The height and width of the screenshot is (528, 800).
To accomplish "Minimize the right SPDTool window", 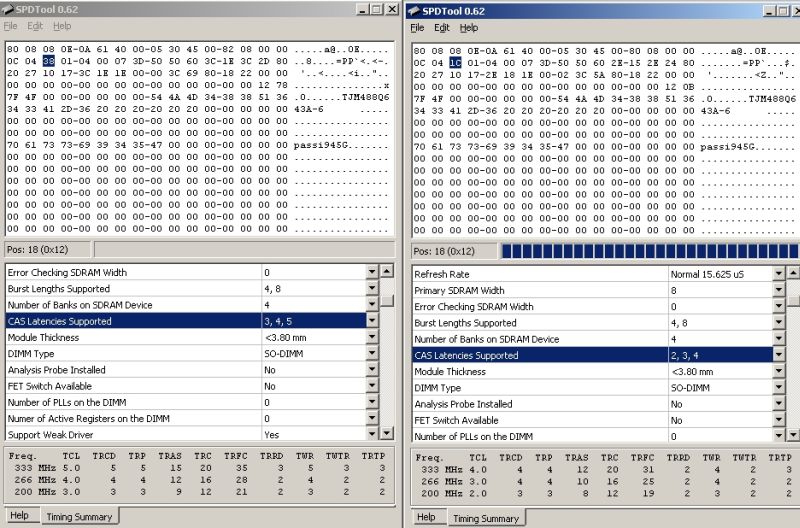I will click(769, 11).
